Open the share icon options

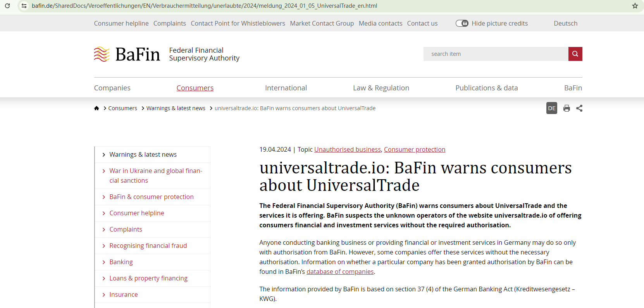click(x=579, y=108)
